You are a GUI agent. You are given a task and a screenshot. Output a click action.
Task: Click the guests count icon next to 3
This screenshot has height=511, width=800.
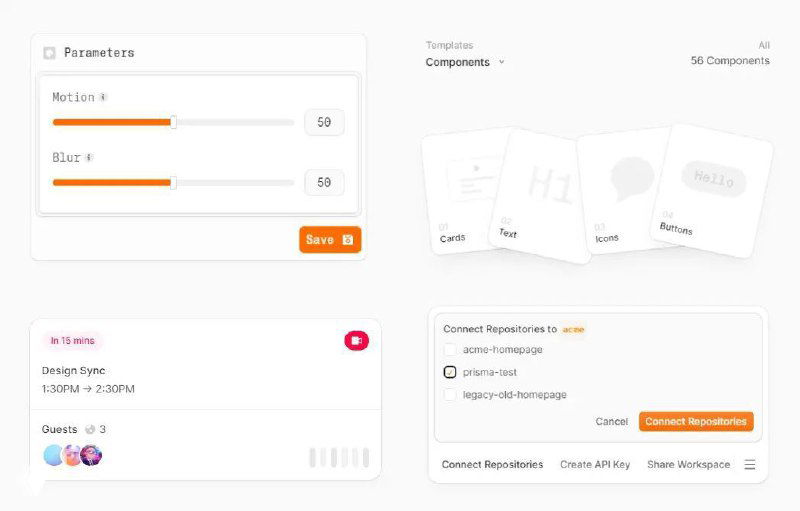pos(90,429)
